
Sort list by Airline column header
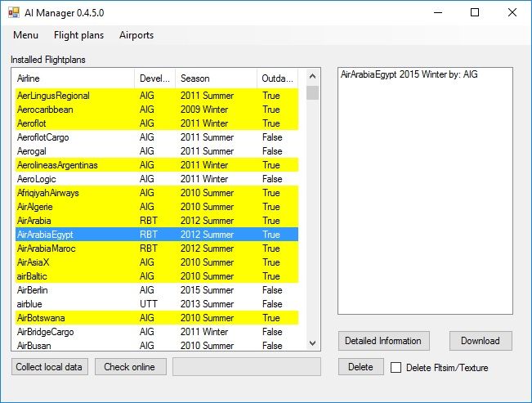click(x=74, y=78)
